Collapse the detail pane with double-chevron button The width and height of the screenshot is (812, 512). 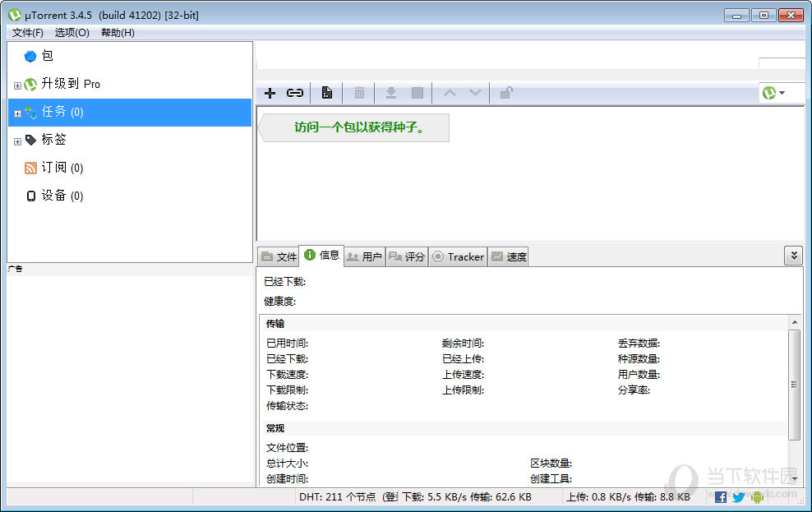click(x=793, y=256)
